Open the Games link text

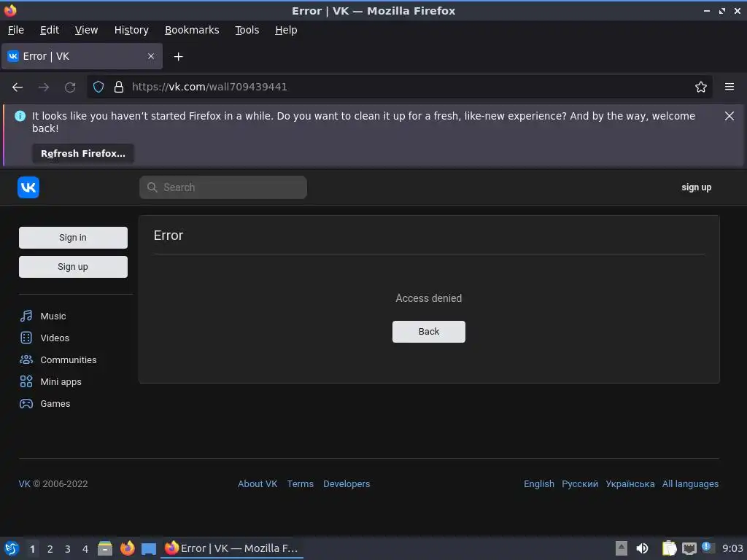[55, 404]
